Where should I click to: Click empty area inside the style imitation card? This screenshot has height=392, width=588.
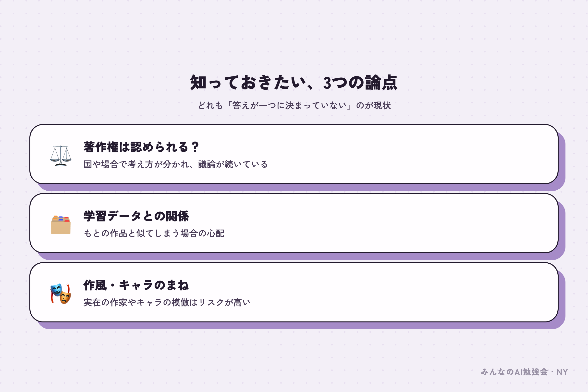(x=400, y=292)
